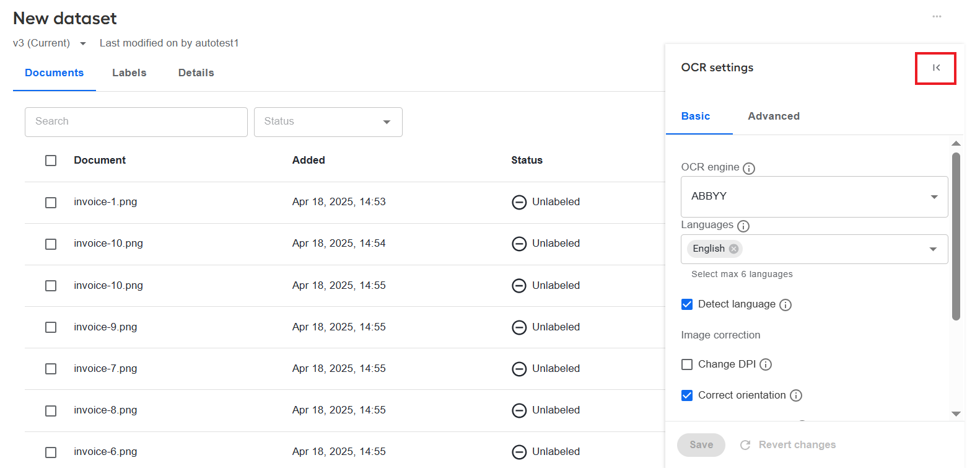Click the Save button
Viewport: 980px width, 468px height.
[701, 445]
